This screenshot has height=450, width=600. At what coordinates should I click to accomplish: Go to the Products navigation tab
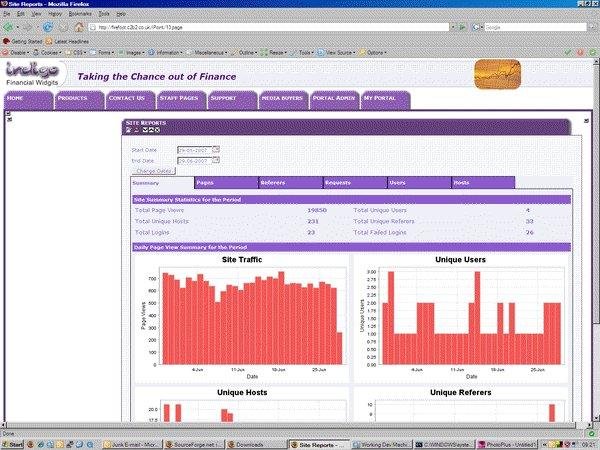click(79, 100)
